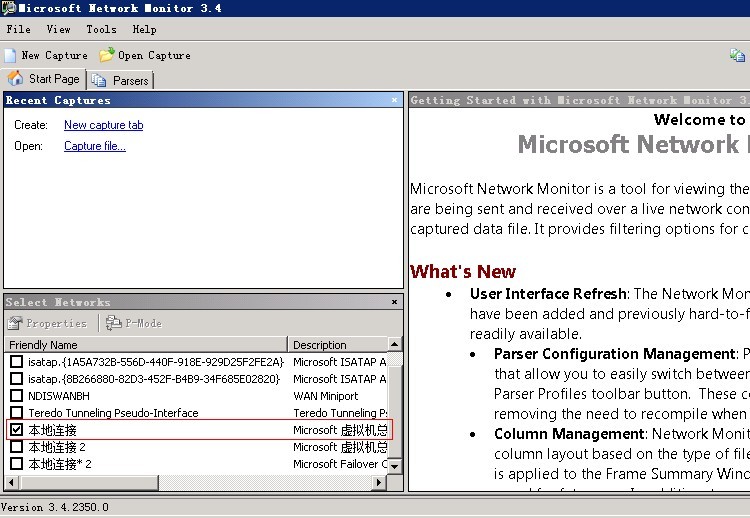Sort by the Description column header
Image resolution: width=750 pixels, height=518 pixels.
tap(338, 345)
